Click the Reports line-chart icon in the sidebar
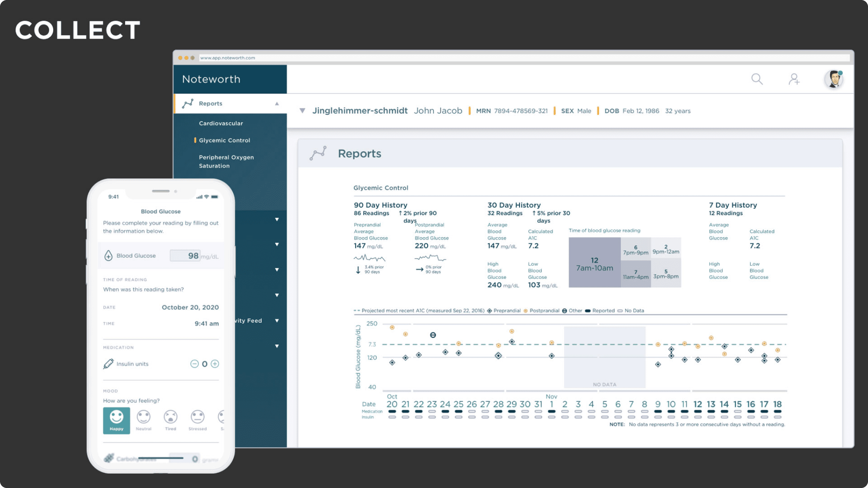 (188, 103)
